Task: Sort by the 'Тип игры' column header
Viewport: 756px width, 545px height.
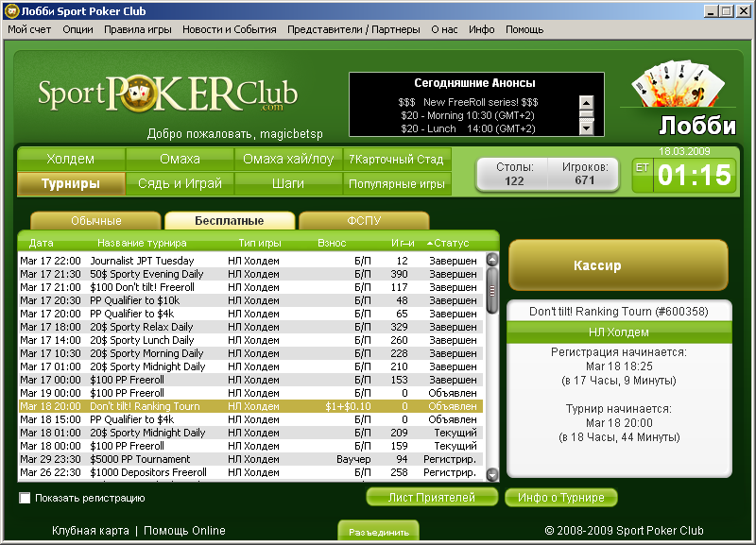Action: [x=259, y=243]
